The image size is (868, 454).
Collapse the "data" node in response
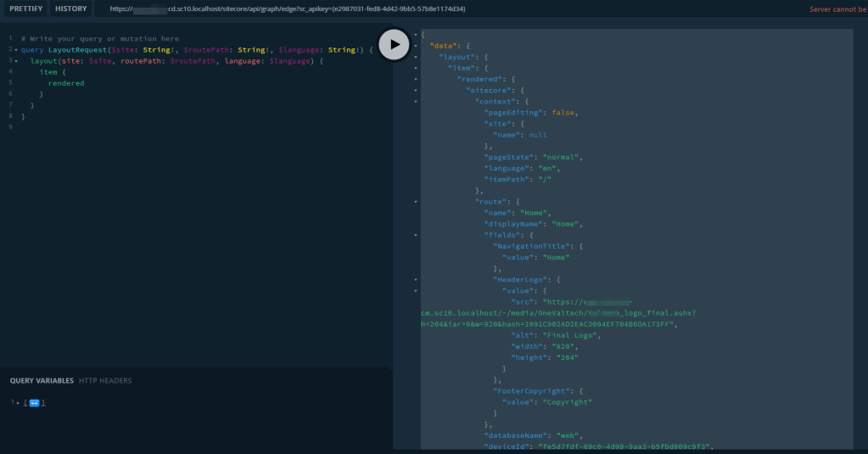click(415, 45)
